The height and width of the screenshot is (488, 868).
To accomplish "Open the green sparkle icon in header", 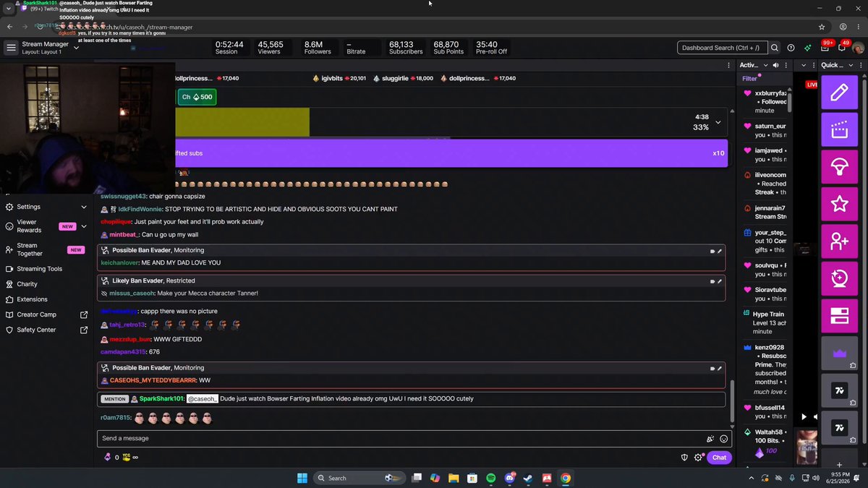I will [807, 48].
